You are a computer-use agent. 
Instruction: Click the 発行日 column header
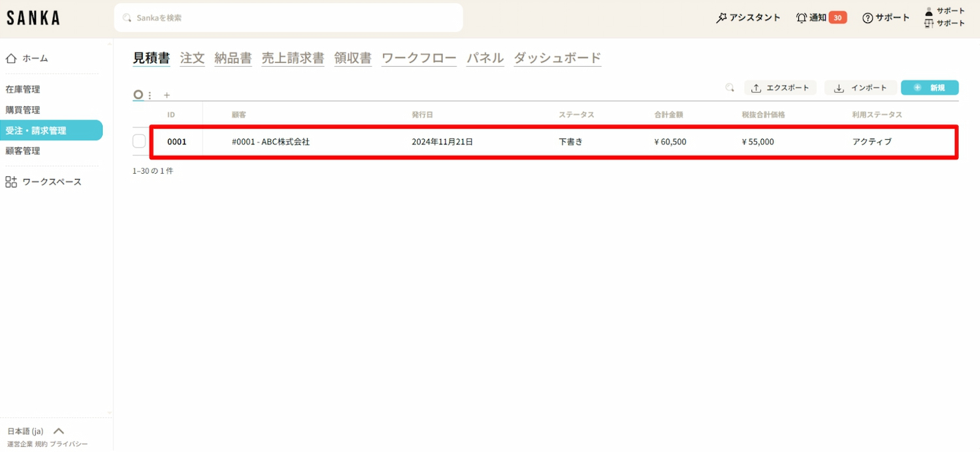click(x=422, y=115)
